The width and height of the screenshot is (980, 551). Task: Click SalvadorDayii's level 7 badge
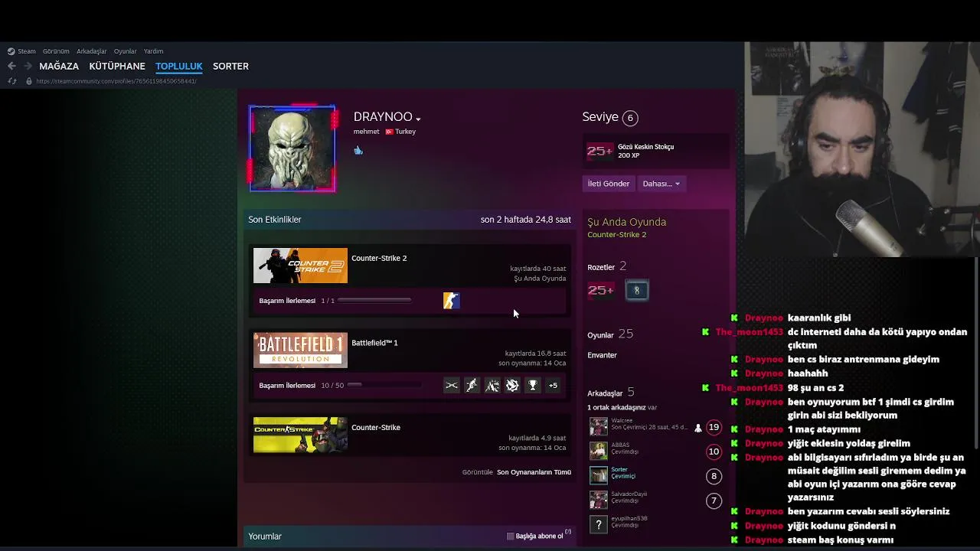(x=714, y=500)
